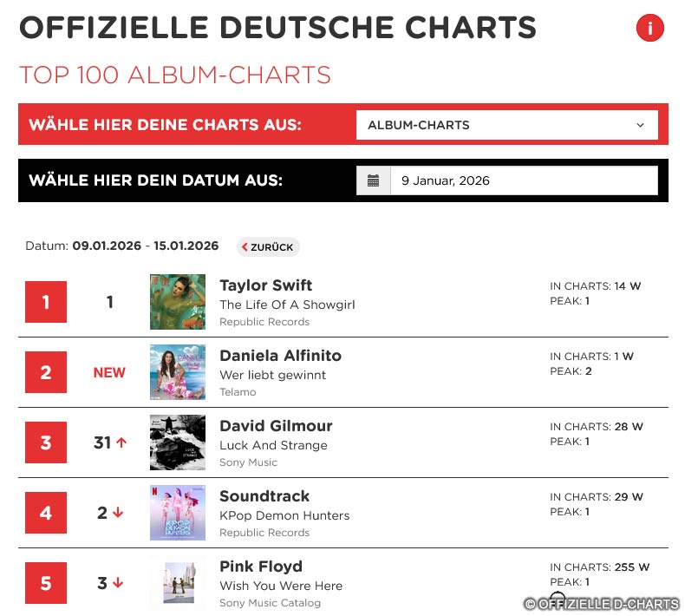Open Pink Floyd Wish You Were Here cover
The width and height of the screenshot is (685, 616).
click(x=178, y=583)
